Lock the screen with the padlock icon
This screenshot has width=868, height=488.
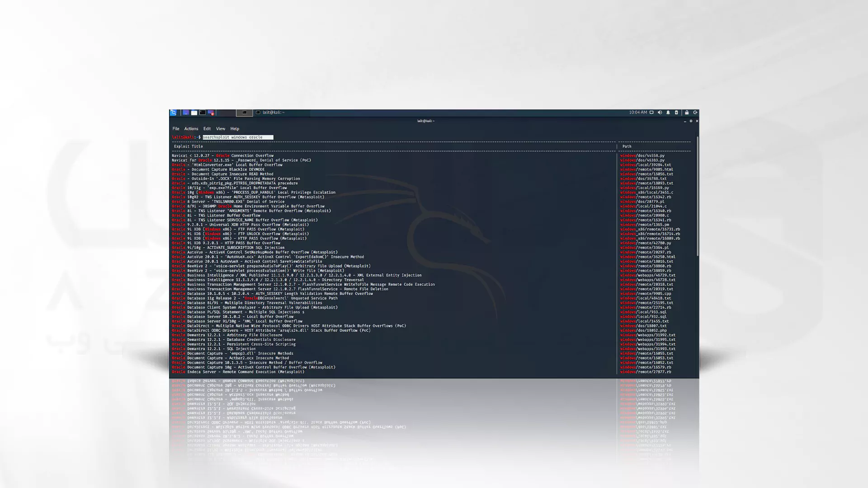687,113
